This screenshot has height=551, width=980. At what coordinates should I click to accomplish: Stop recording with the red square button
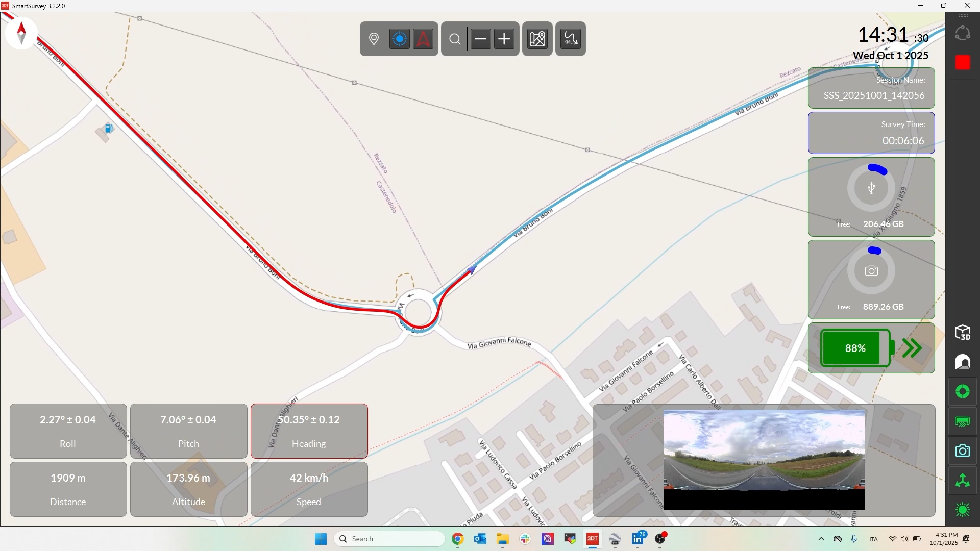coord(963,63)
